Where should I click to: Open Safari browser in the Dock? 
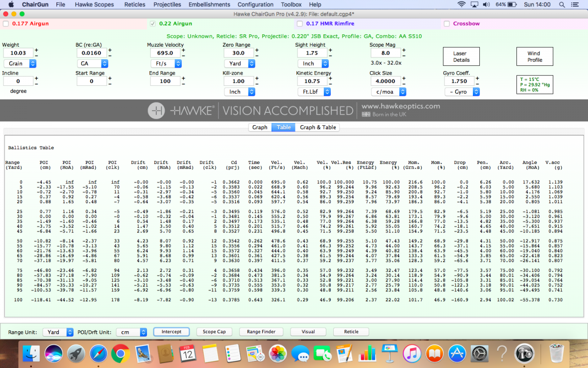(x=98, y=353)
